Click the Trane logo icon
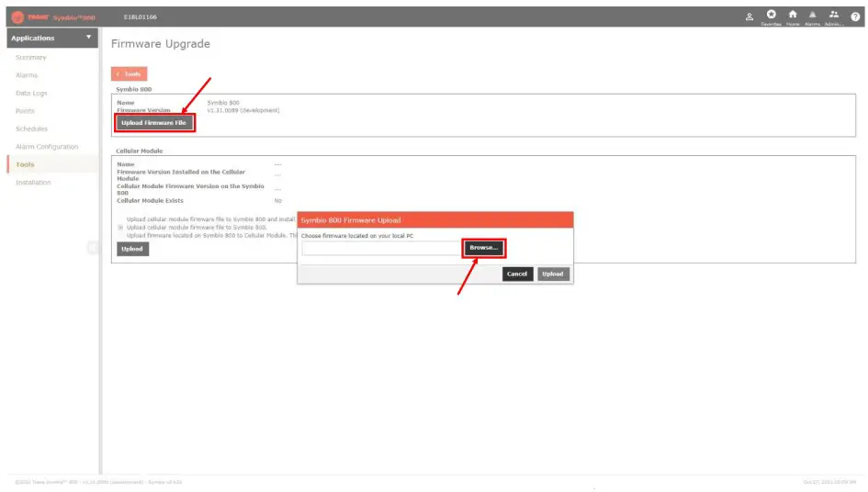The height and width of the screenshot is (492, 868). click(x=17, y=17)
